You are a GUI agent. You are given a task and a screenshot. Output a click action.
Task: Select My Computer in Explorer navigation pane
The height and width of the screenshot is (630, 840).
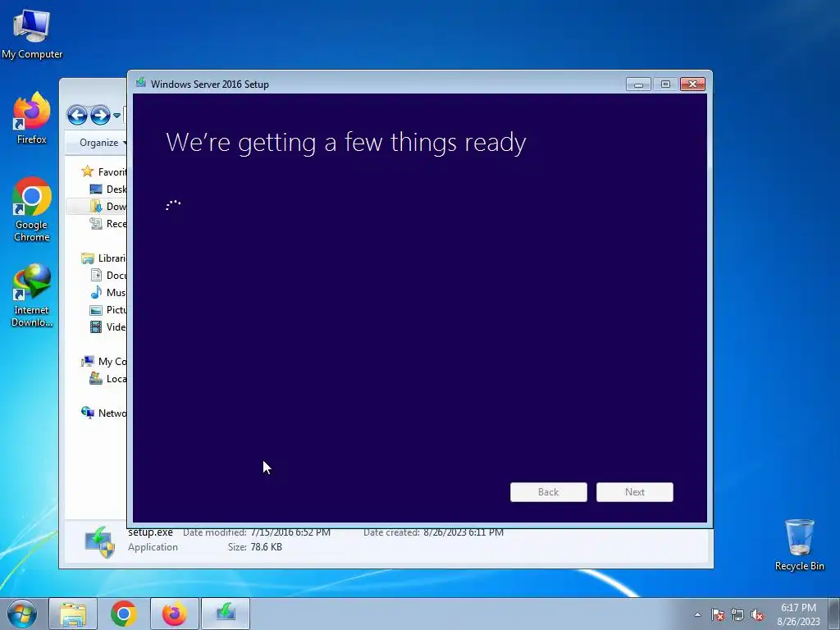pyautogui.click(x=104, y=362)
